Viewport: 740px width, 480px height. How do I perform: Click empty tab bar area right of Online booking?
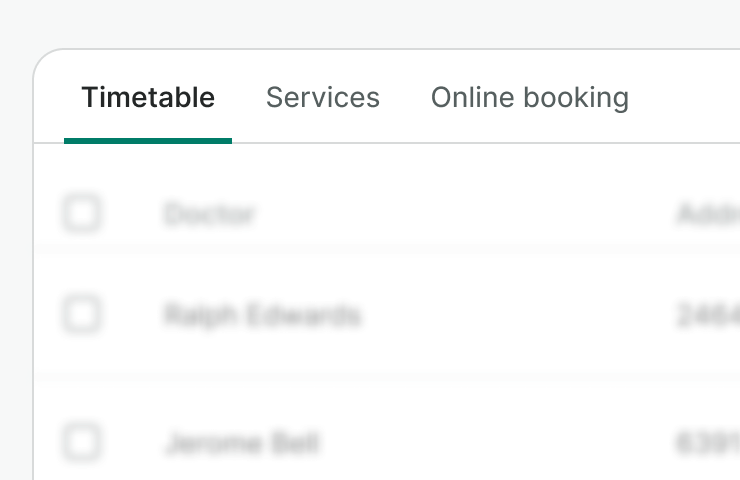tap(690, 98)
